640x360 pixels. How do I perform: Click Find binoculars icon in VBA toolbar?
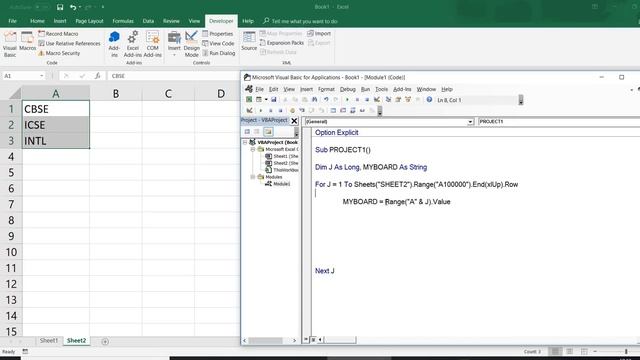pyautogui.click(x=314, y=100)
